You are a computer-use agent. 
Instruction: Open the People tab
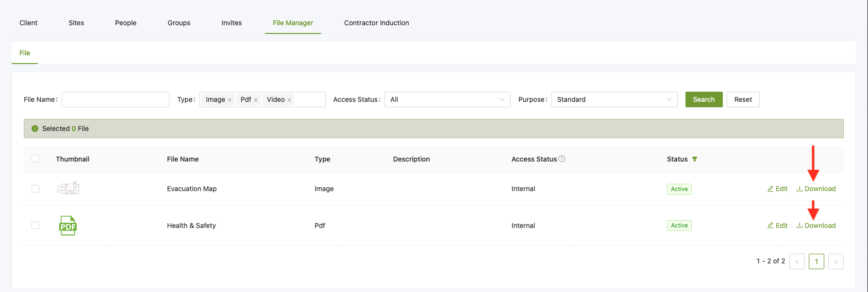pos(126,23)
